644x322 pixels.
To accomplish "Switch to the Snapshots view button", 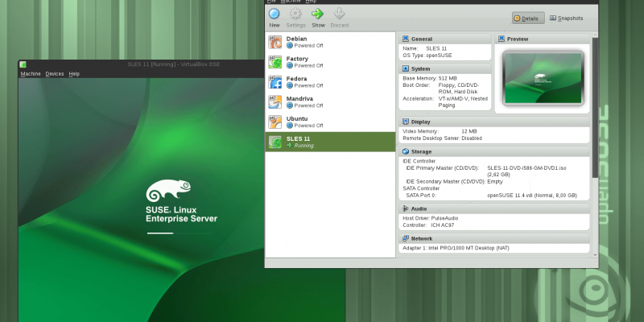I will pos(567,18).
